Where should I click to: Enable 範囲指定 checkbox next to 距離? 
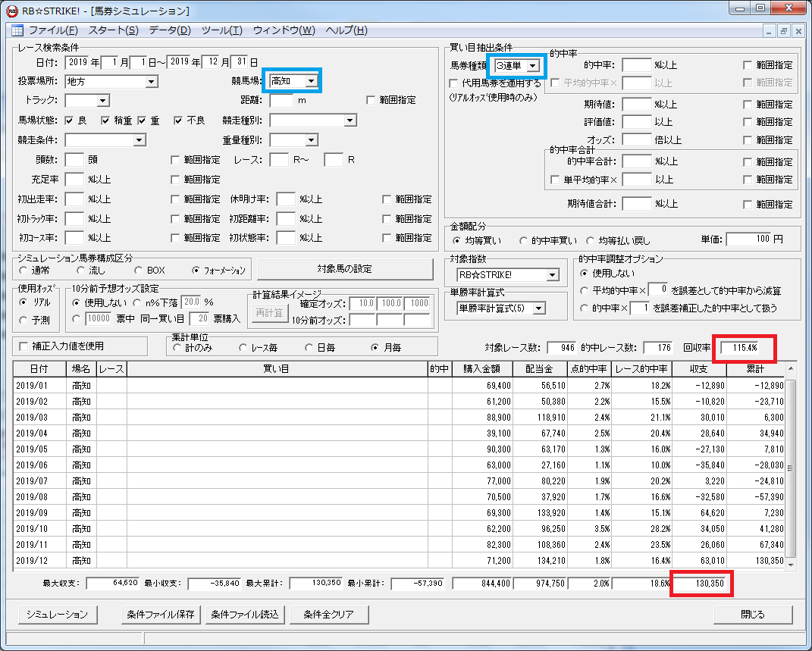tap(371, 100)
